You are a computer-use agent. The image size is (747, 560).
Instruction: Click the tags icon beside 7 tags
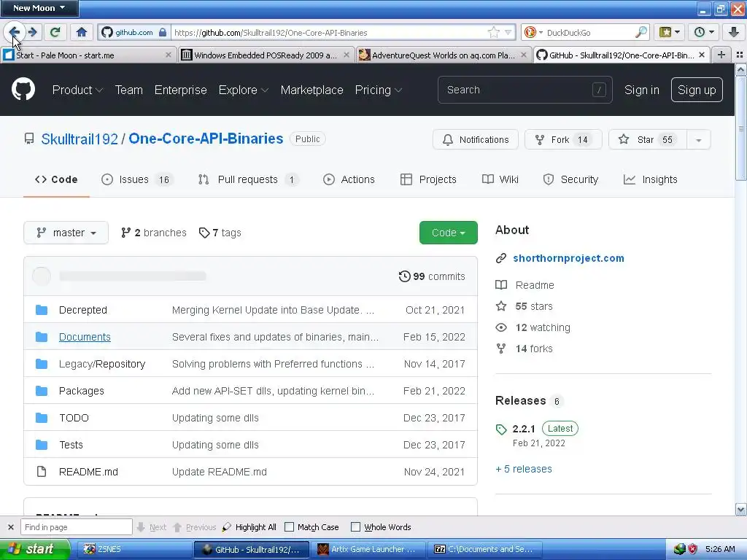pyautogui.click(x=204, y=233)
